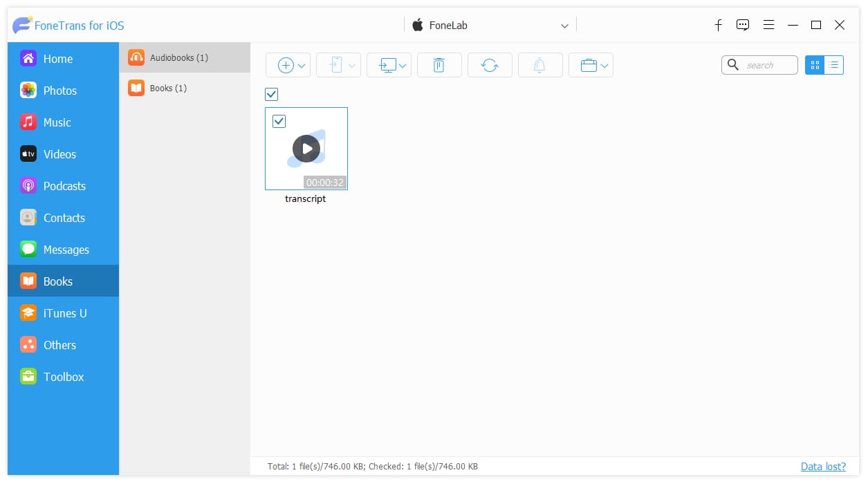The width and height of the screenshot is (868, 484).
Task: Toggle the select-all checkbox
Action: (x=272, y=95)
